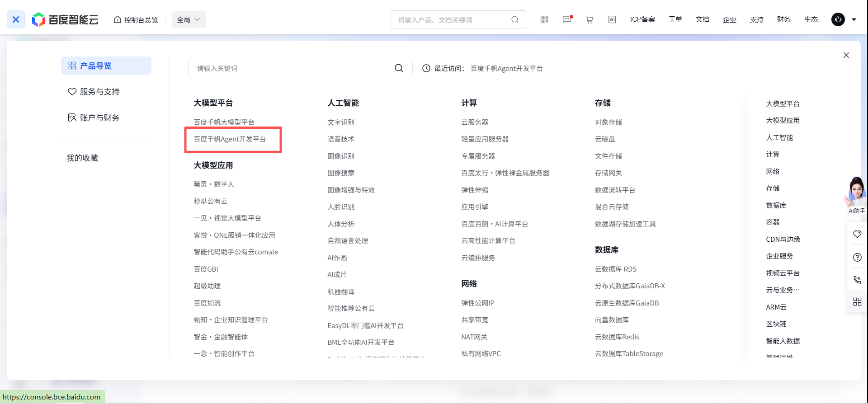Expand the 全局 region dropdown
Viewport: 868px width, 404px height.
pyautogui.click(x=189, y=19)
